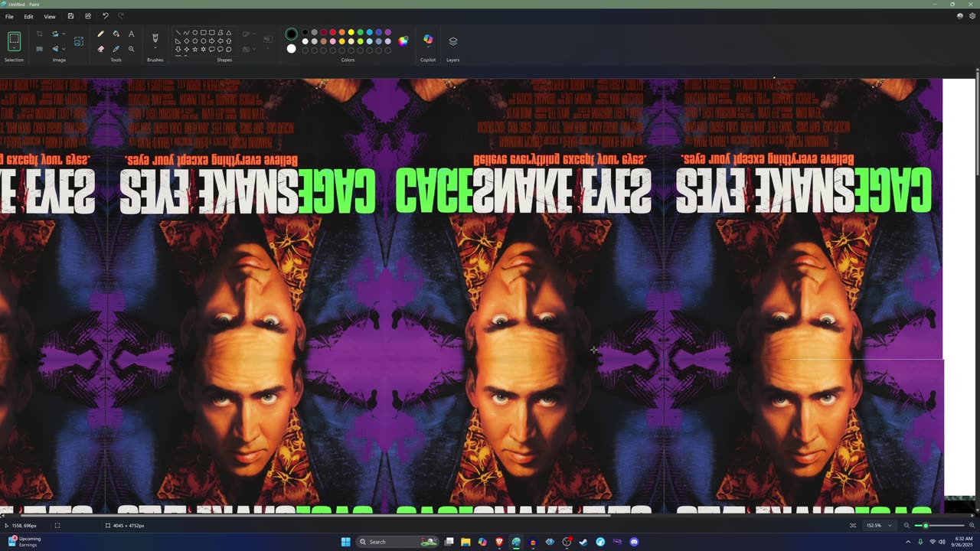The width and height of the screenshot is (980, 551).
Task: Select the Color picker eyedropper tool
Action: pyautogui.click(x=116, y=49)
